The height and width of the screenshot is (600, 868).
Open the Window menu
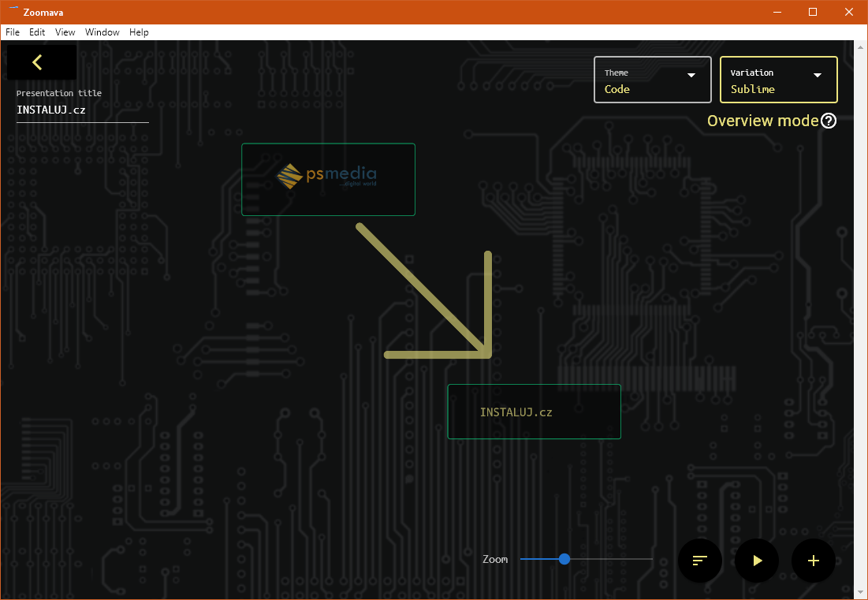[x=102, y=32]
